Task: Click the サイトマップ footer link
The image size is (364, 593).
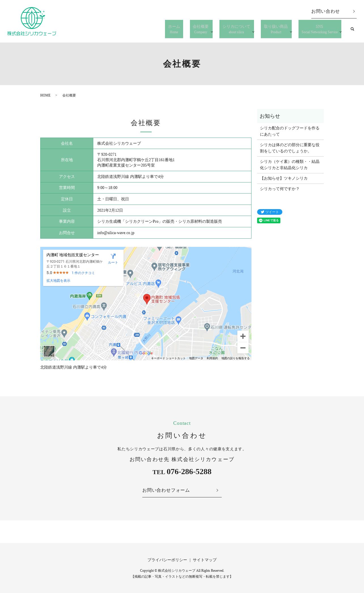Action: coord(205,560)
